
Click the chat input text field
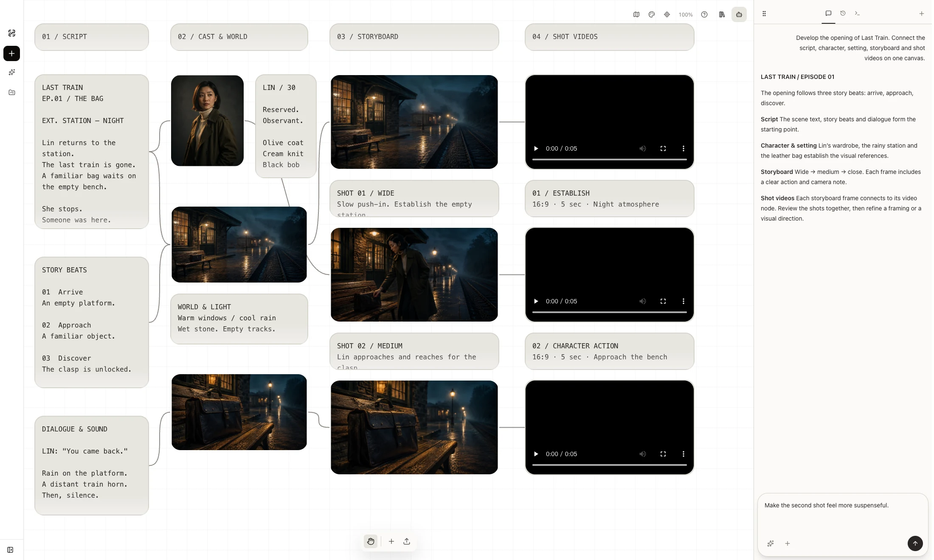[x=842, y=514]
